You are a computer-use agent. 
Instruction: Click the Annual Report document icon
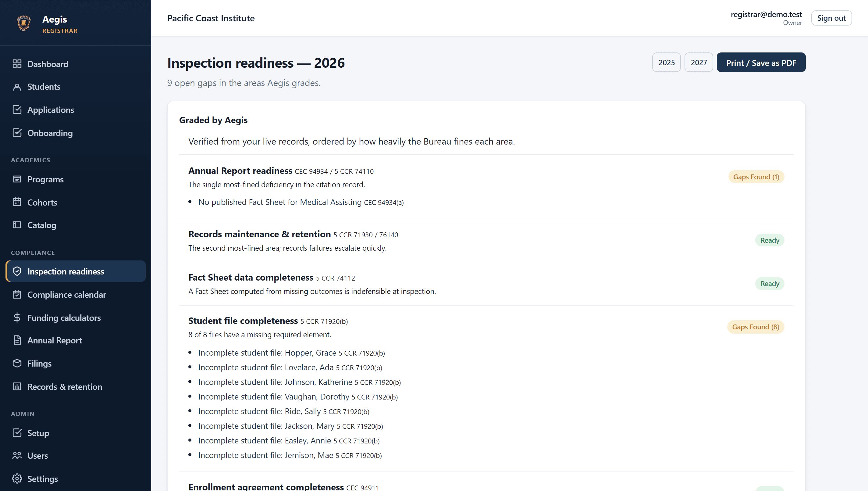(x=17, y=340)
